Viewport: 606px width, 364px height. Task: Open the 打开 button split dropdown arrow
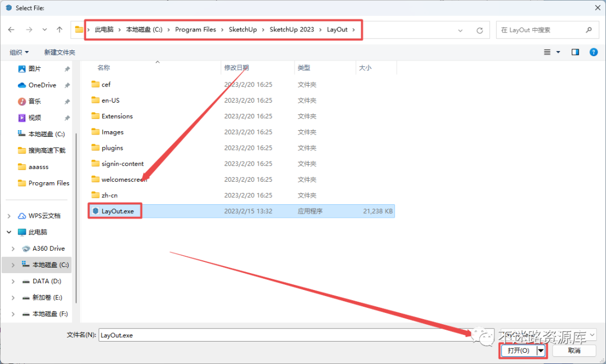tap(541, 351)
